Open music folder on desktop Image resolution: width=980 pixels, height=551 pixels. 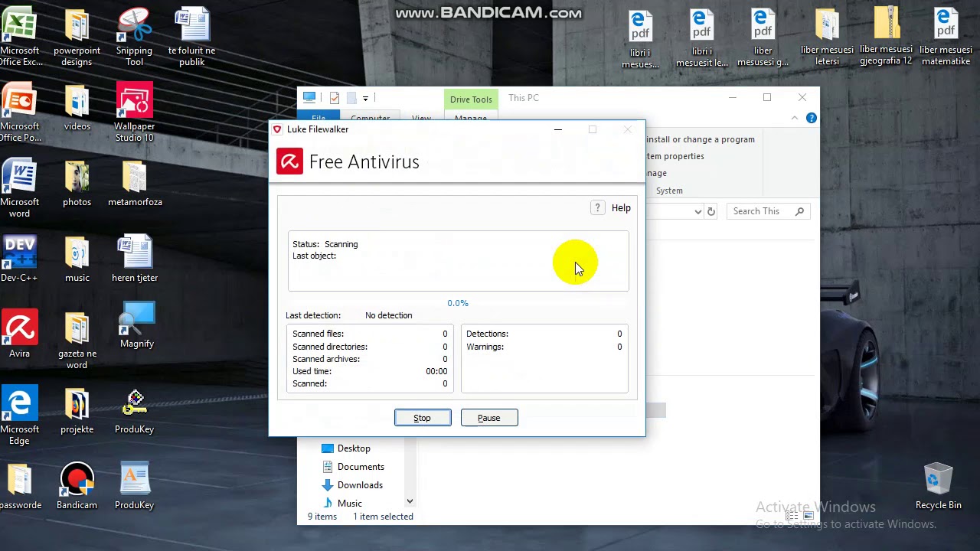[x=77, y=259]
